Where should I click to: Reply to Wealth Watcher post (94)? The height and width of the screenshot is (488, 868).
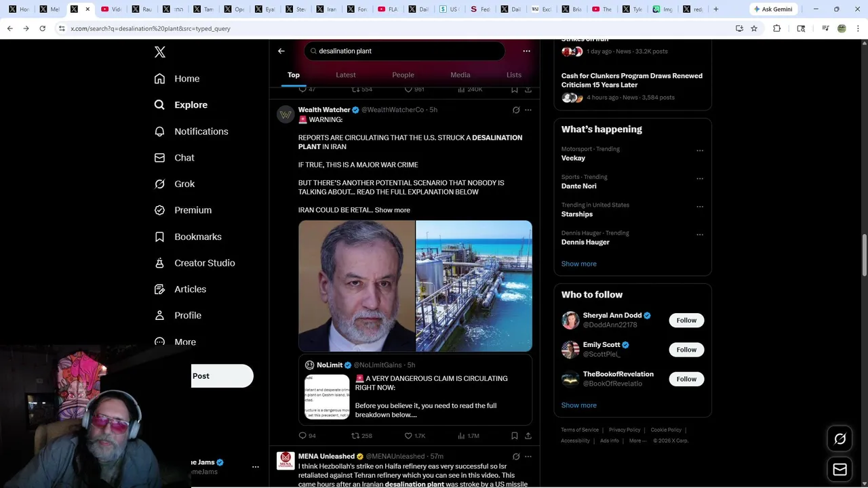307,436
